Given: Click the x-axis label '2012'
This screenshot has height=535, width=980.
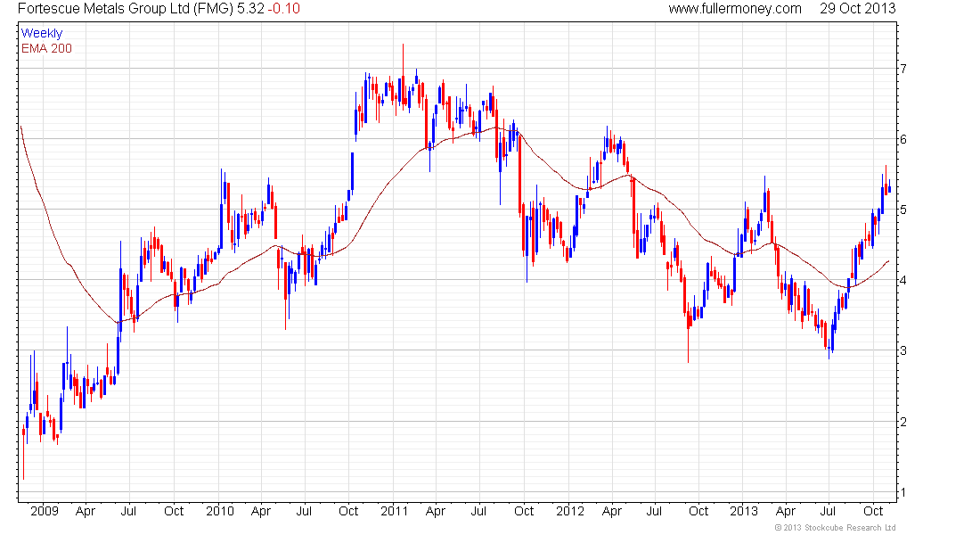Looking at the screenshot, I should point(570,511).
